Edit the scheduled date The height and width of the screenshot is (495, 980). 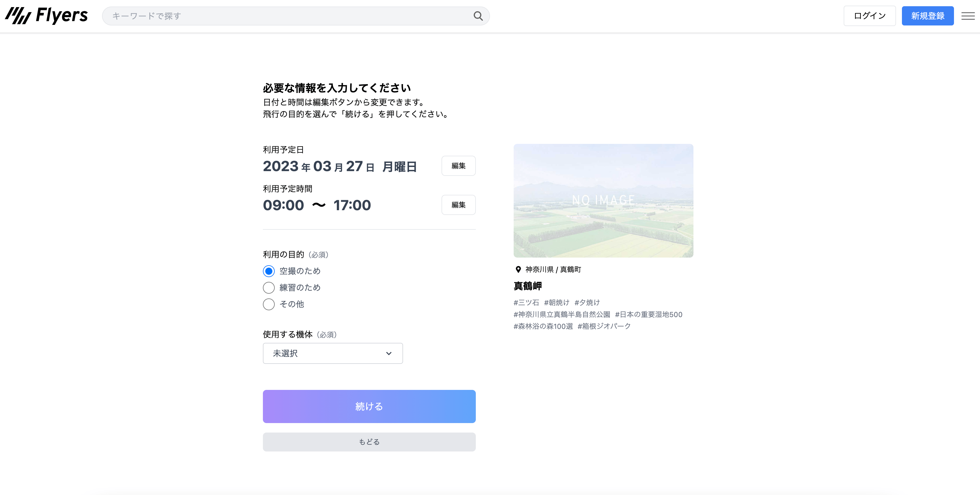458,166
